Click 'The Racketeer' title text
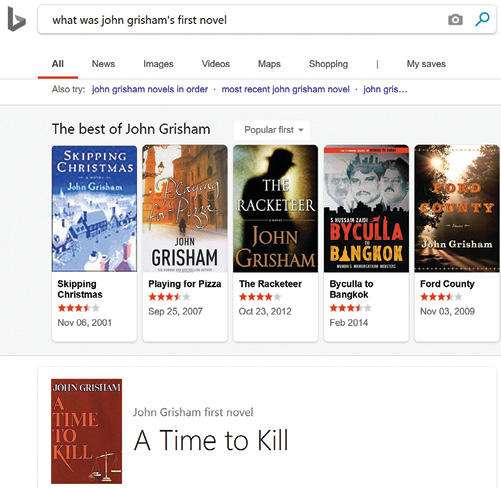This screenshot has width=501, height=488. [270, 284]
